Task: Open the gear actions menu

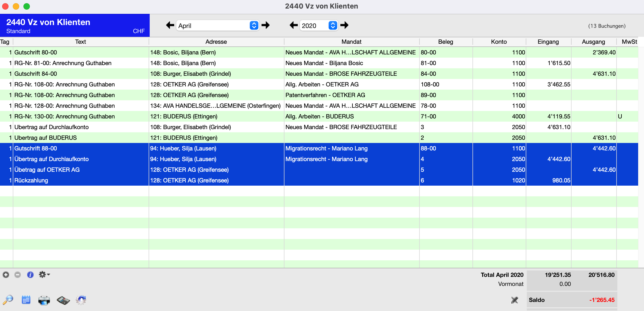Action: click(x=44, y=274)
